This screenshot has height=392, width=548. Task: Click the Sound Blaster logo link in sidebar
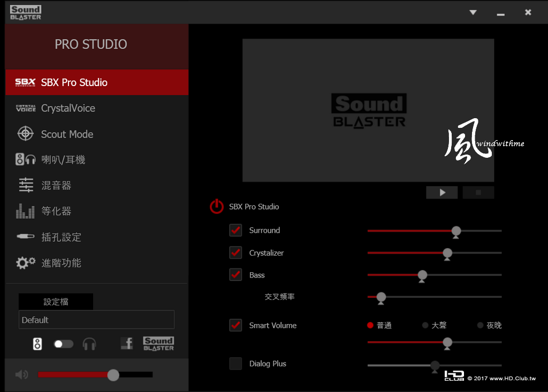coord(158,343)
